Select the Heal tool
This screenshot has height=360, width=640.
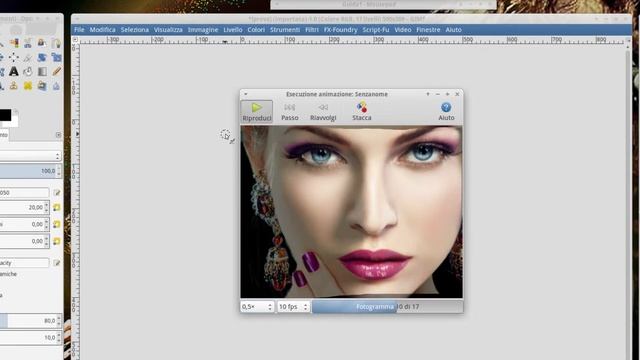point(28,86)
